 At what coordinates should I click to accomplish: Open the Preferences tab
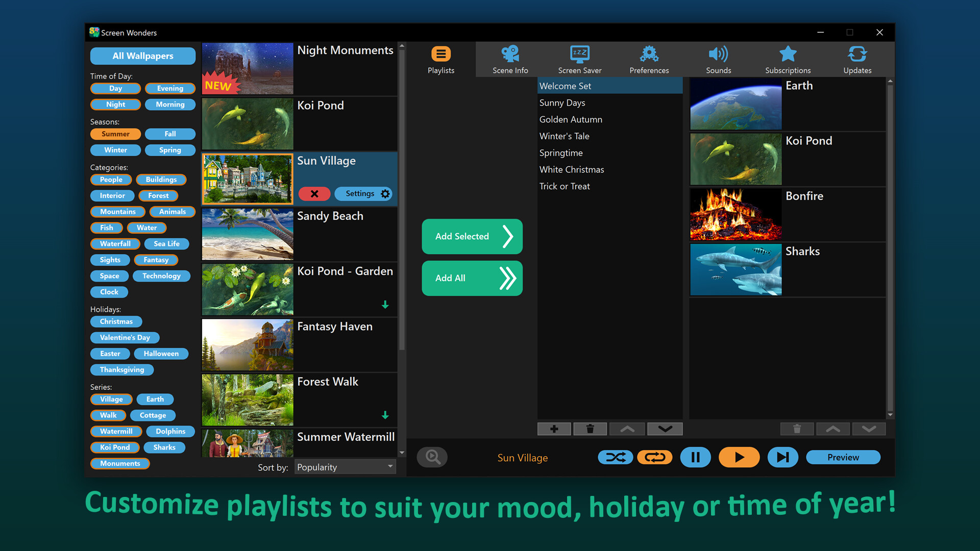[x=649, y=59]
